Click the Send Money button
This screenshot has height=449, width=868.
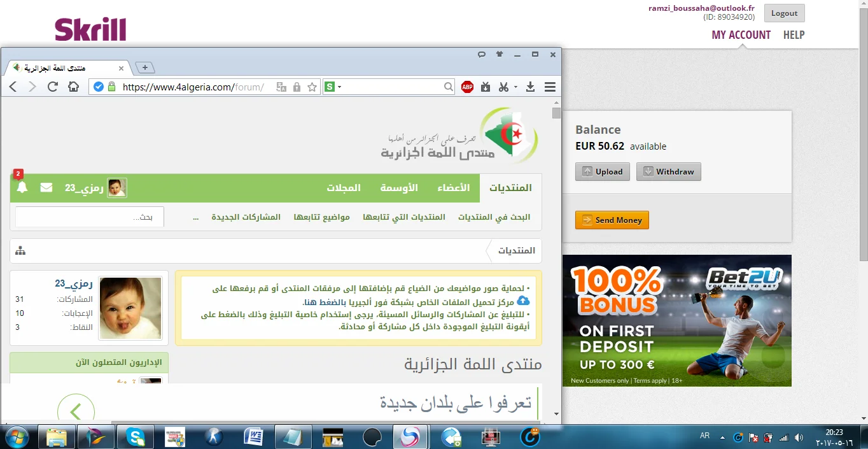click(x=612, y=220)
